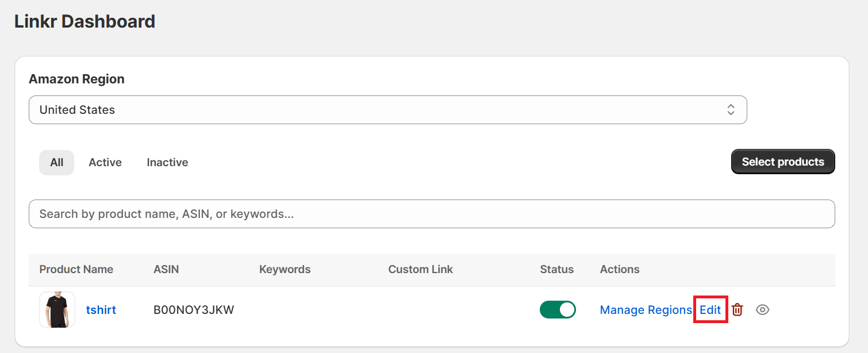Delete the tshirt product with trash icon
This screenshot has height=353, width=868.
738,310
